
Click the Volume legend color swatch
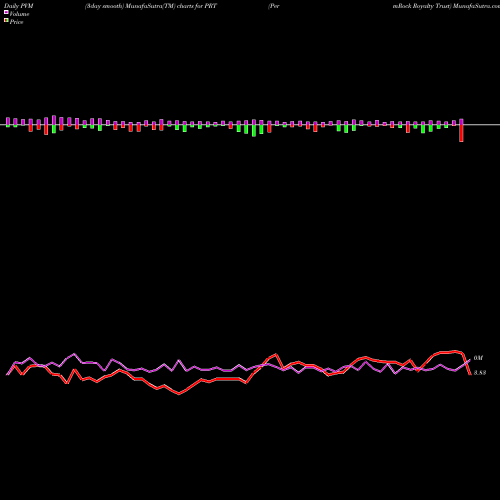(6, 13)
